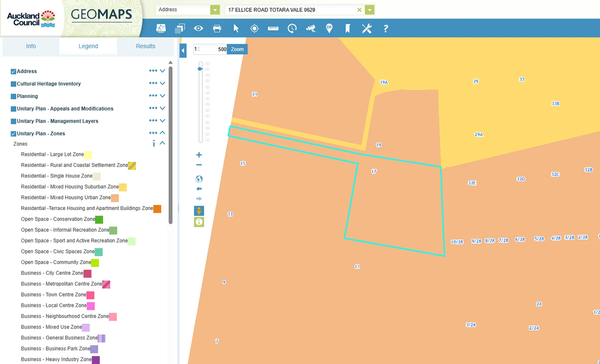Open the Address search type dropdown
Viewport: 600px width, 364px height.
[215, 10]
